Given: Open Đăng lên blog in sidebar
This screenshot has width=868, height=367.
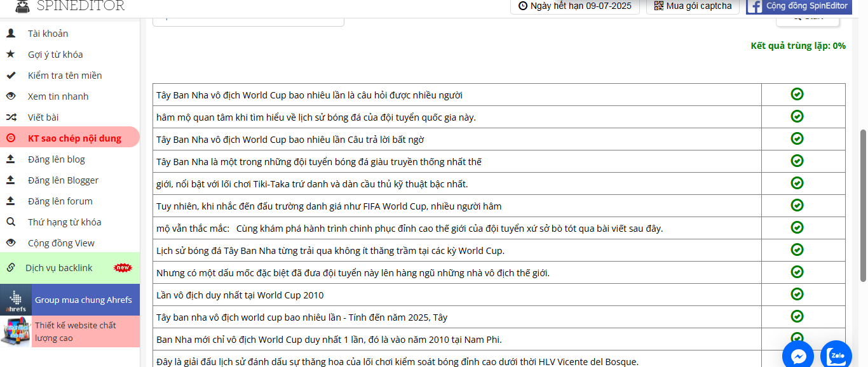Looking at the screenshot, I should (x=70, y=159).
